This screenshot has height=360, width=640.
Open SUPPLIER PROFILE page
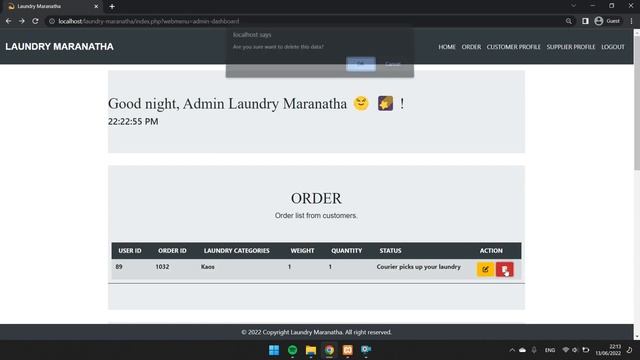point(571,47)
